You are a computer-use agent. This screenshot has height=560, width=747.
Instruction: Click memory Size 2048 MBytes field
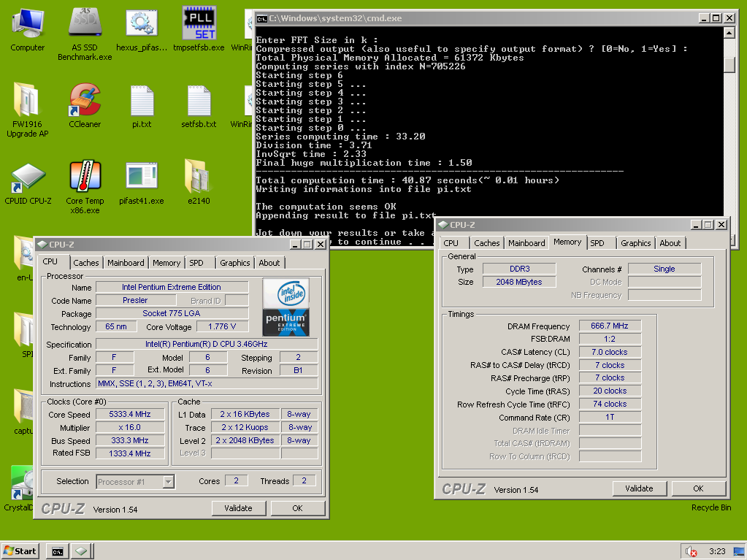pyautogui.click(x=519, y=282)
